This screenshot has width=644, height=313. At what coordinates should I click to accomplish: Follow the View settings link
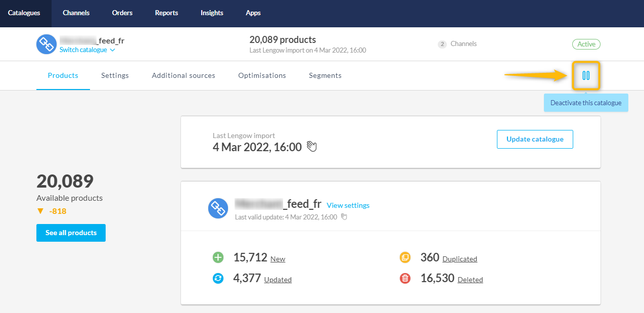348,205
